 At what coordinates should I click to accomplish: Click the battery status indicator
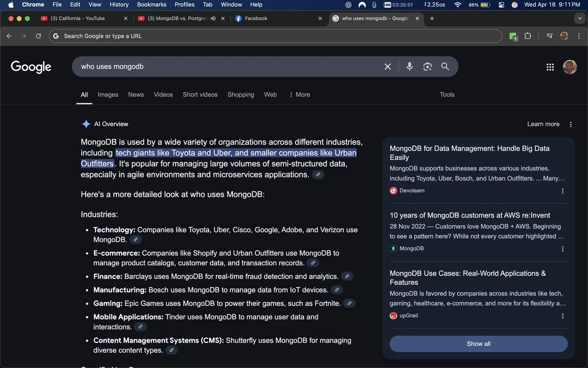click(480, 5)
